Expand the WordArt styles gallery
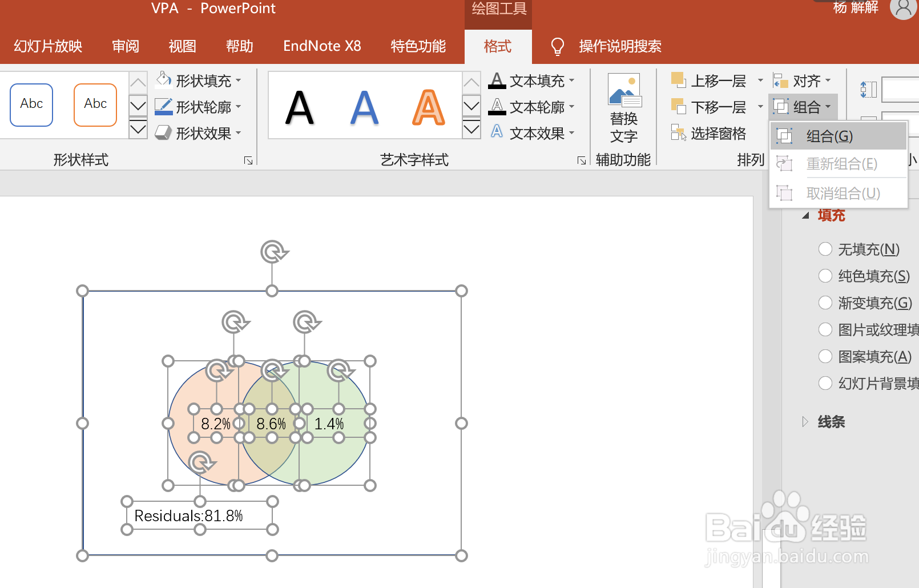 (x=471, y=130)
